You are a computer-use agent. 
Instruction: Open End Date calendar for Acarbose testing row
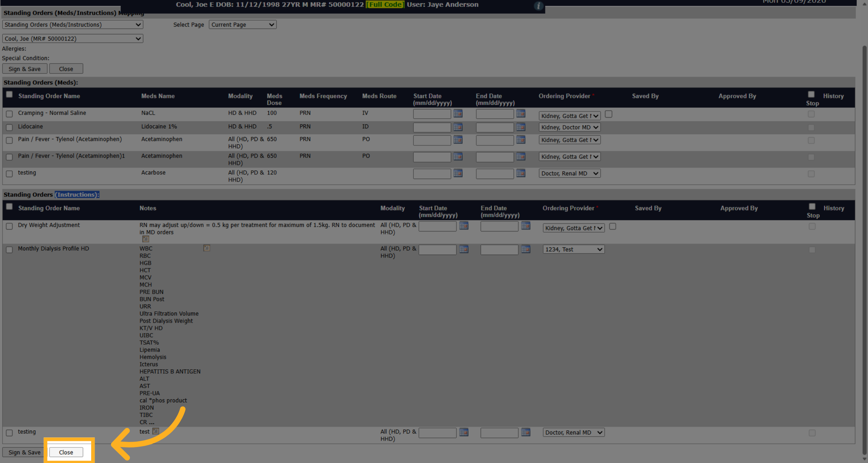tap(521, 173)
